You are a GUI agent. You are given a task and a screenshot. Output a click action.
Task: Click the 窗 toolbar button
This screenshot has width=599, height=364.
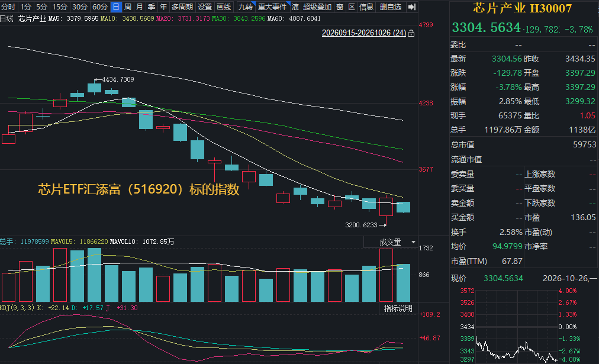[x=340, y=7]
